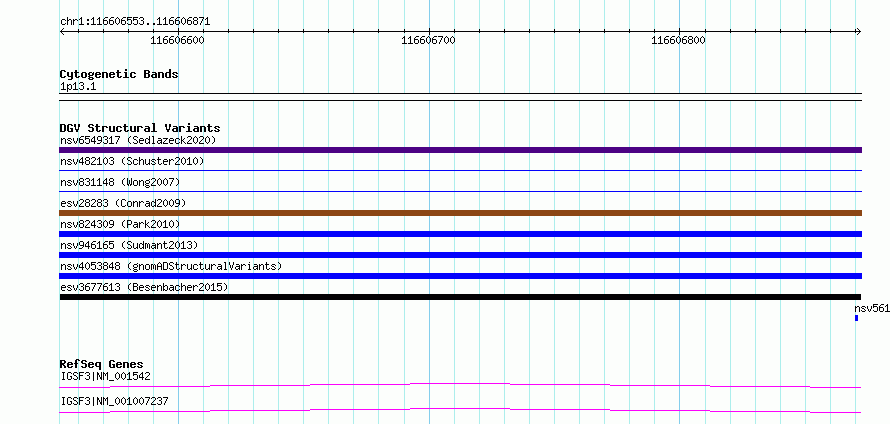Open nsv4053848 (gnomADStructuralVariants) label
The height and width of the screenshot is (424, 890).
pyautogui.click(x=171, y=266)
